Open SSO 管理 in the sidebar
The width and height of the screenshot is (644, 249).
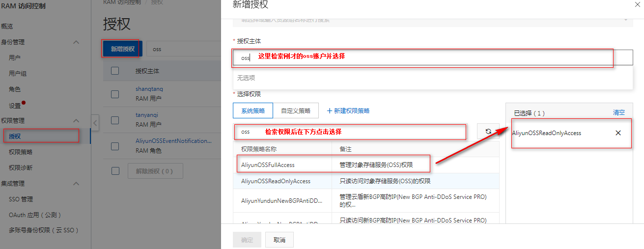[x=21, y=199]
